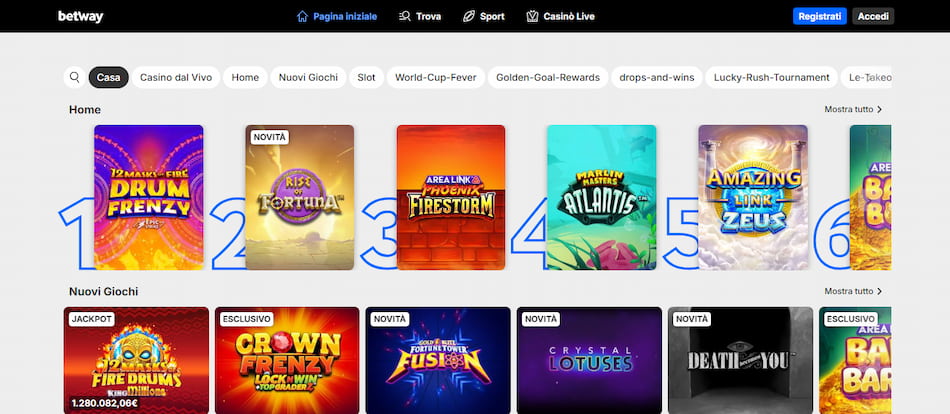Open Amazing Link Zeus game
The image size is (950, 414).
pos(753,198)
